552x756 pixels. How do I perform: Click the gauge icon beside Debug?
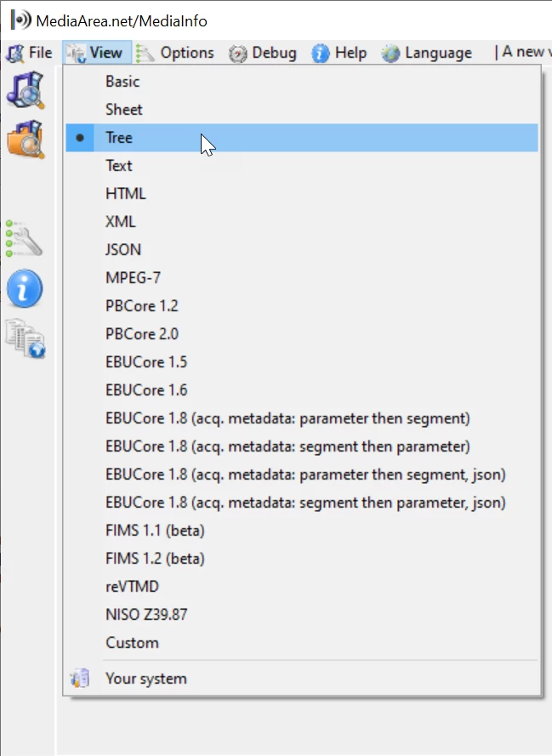237,54
